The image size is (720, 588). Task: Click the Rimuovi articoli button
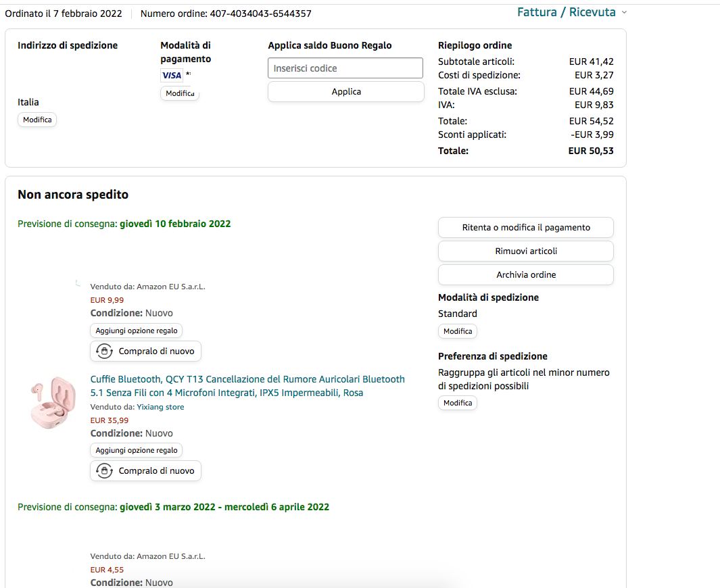(526, 251)
